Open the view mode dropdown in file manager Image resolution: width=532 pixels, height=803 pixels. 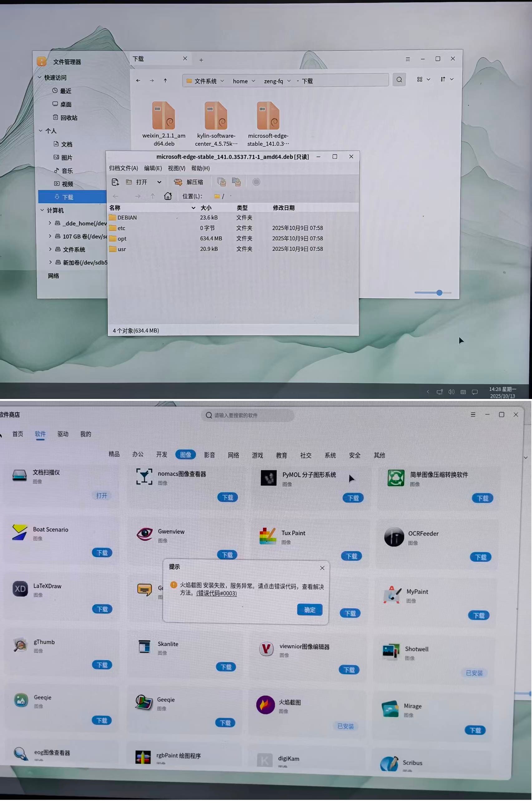(423, 80)
